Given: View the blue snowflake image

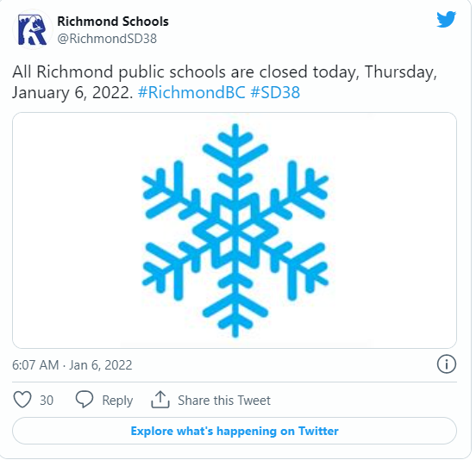Looking at the screenshot, I should tap(235, 231).
